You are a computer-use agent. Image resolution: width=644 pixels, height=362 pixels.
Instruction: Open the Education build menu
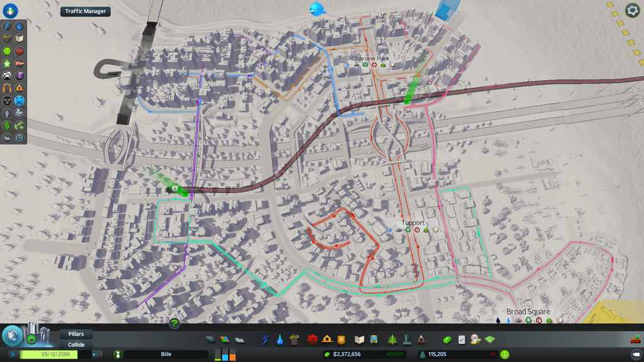click(x=359, y=339)
